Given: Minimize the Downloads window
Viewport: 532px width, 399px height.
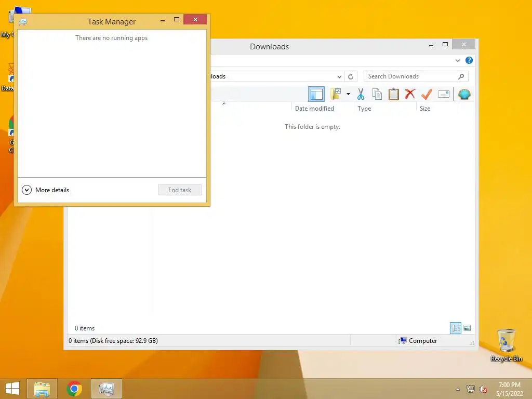Looking at the screenshot, I should (x=431, y=45).
